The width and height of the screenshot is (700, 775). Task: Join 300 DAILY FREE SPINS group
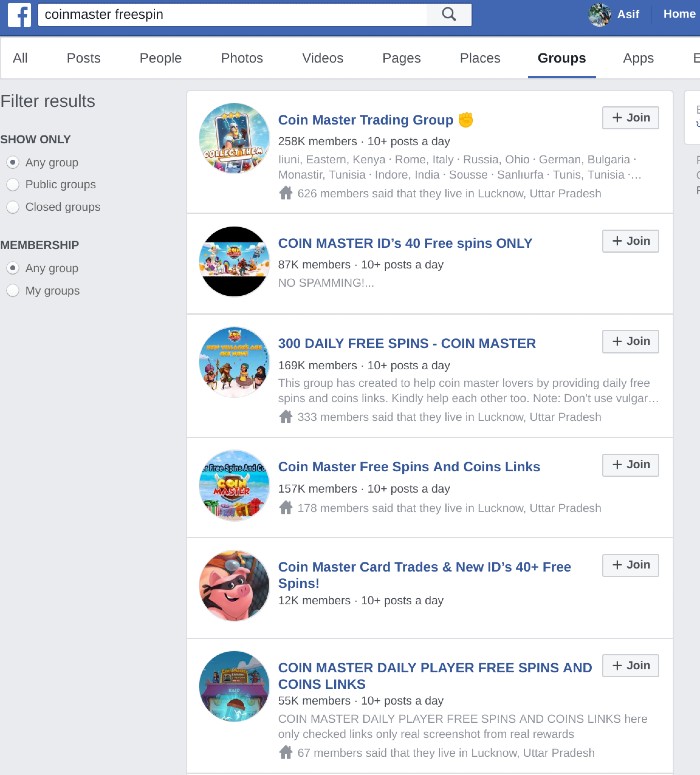pyautogui.click(x=630, y=342)
